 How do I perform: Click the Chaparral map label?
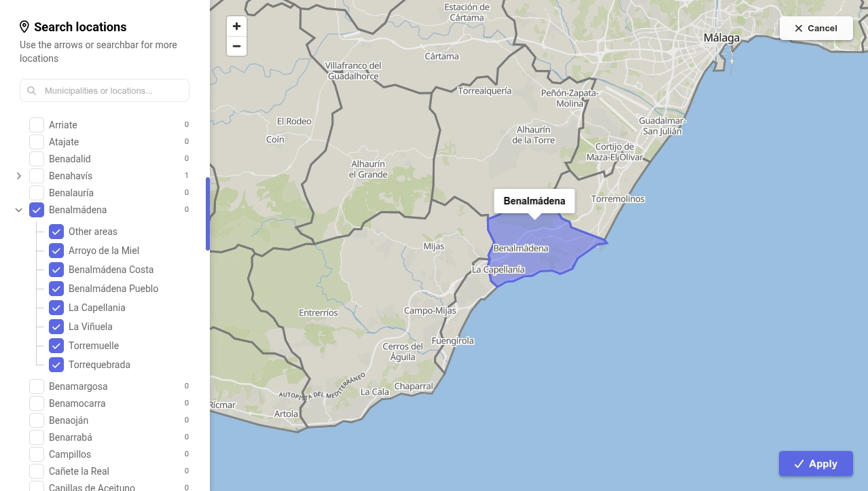[414, 386]
